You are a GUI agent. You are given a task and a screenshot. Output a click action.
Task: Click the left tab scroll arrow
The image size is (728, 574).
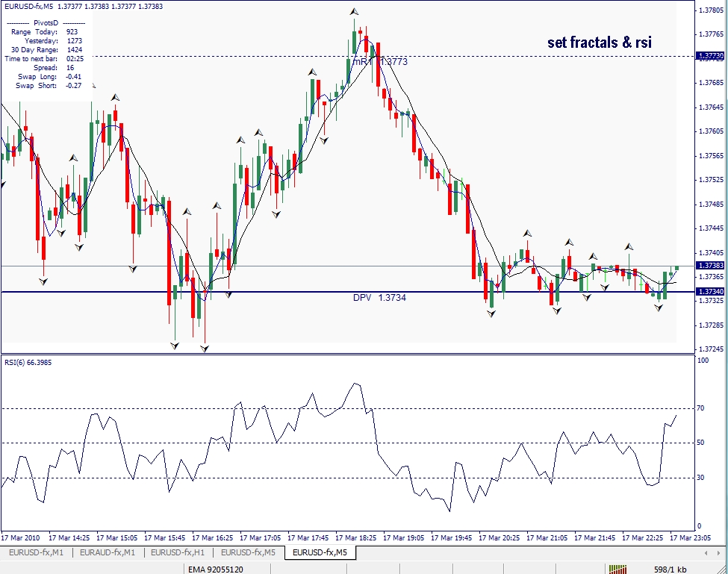pos(706,552)
